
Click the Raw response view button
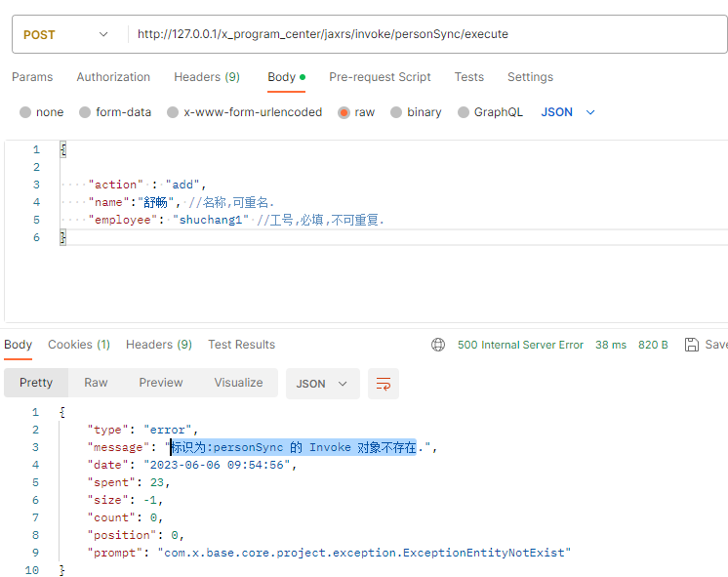tap(96, 383)
